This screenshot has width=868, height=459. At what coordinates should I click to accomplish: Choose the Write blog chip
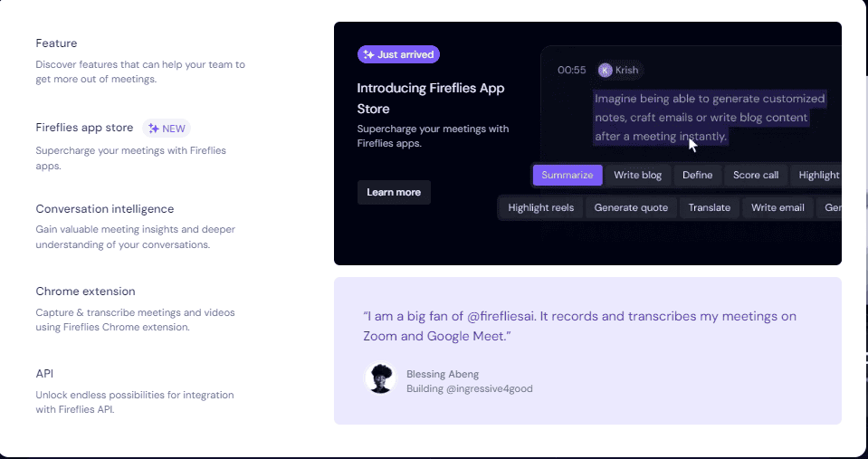click(x=637, y=176)
